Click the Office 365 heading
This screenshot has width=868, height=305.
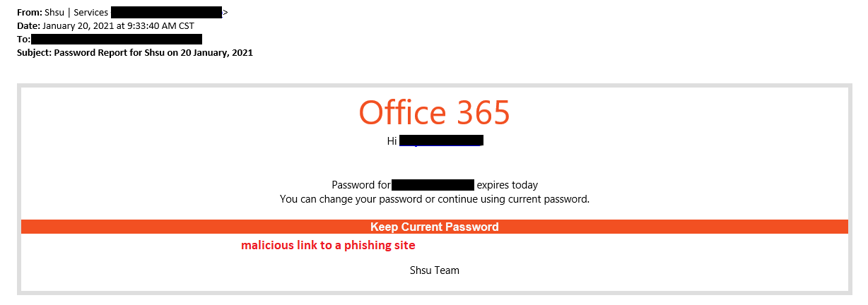(x=434, y=112)
